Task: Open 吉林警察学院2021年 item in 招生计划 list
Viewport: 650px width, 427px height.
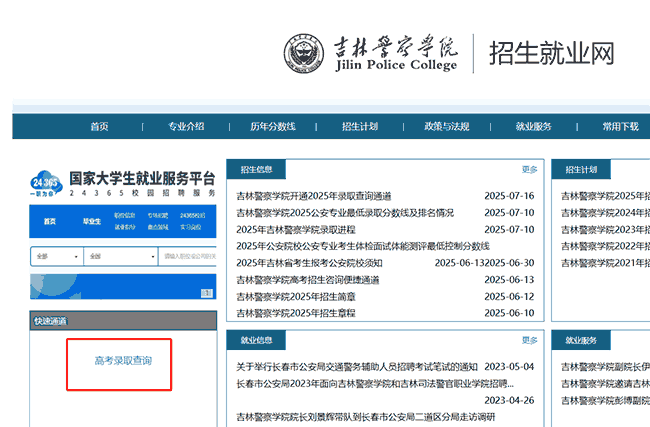Action: 605,263
